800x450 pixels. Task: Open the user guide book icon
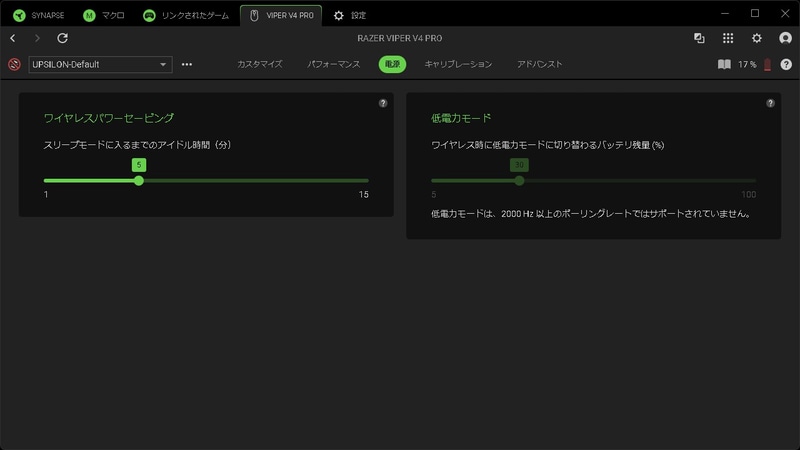click(724, 64)
